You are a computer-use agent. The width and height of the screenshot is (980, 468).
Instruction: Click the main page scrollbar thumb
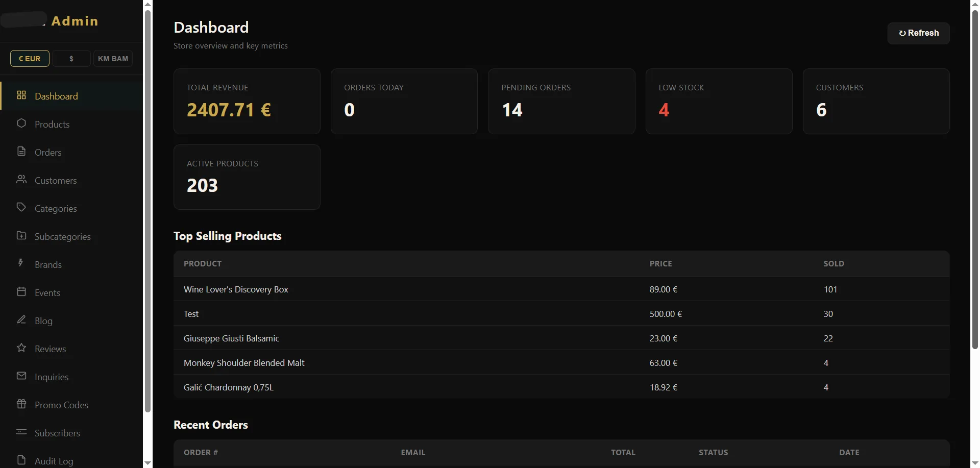975,179
